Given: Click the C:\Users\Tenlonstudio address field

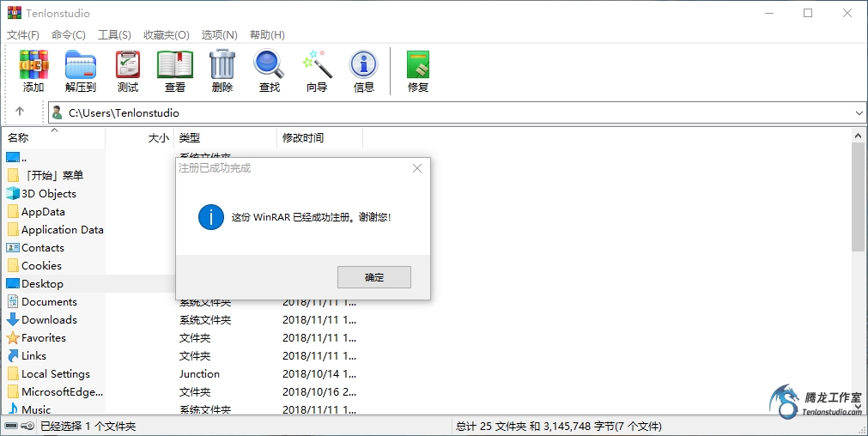Looking at the screenshot, I should pos(458,113).
